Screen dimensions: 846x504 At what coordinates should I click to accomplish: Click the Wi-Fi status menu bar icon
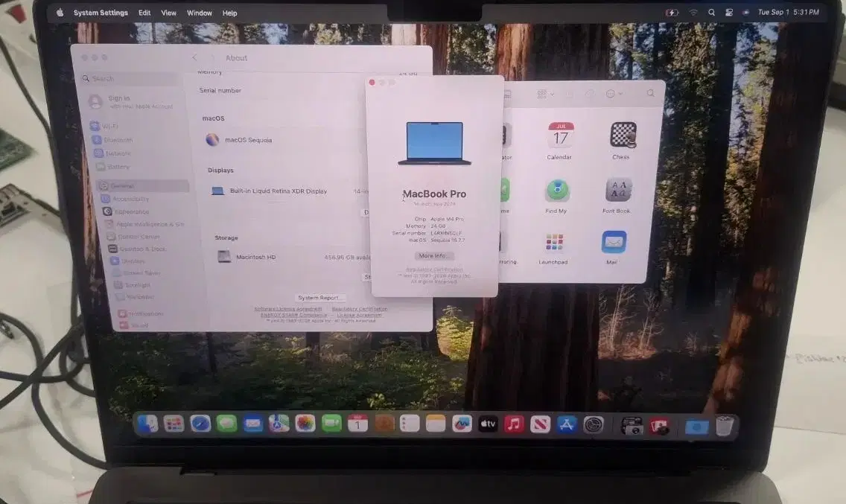coord(693,12)
